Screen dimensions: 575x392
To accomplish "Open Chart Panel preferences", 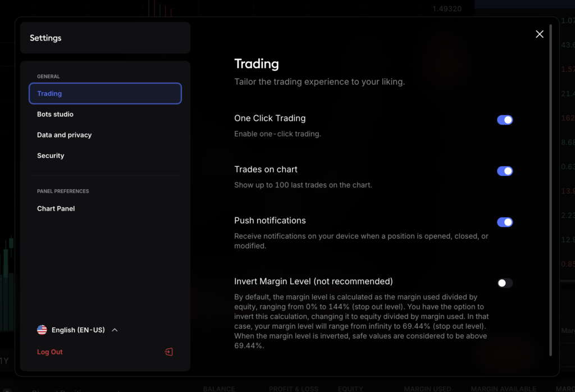I will tap(56, 208).
